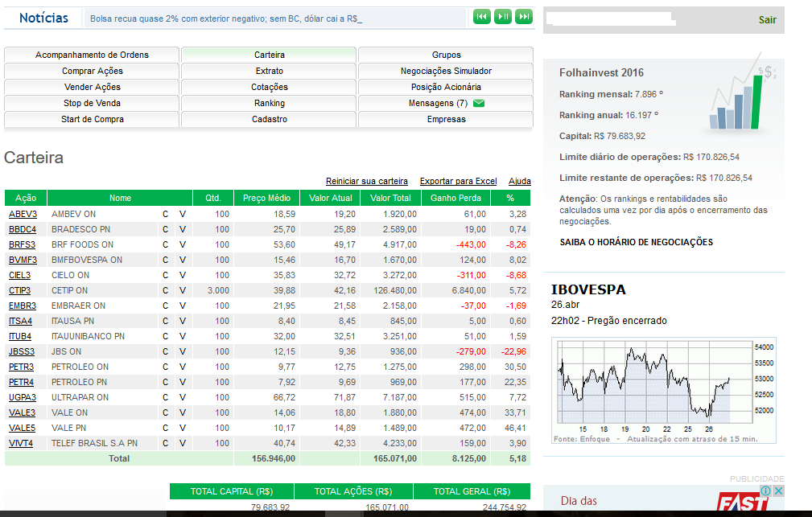Screen dimensions: 812x517
Task: Open the CIEL3 stock link
Action: tap(19, 275)
